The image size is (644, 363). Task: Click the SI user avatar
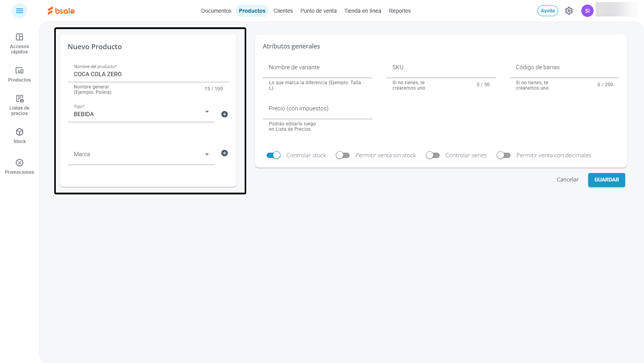pyautogui.click(x=587, y=11)
